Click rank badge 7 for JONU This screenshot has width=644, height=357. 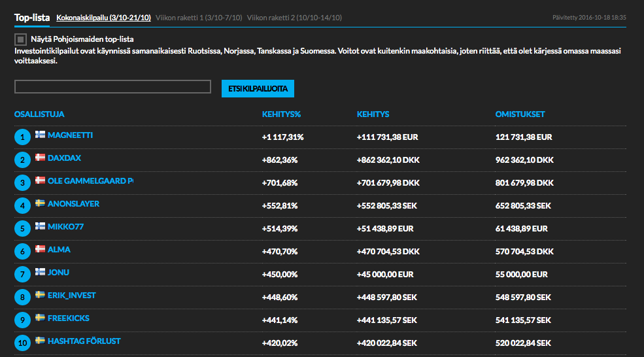coord(23,275)
